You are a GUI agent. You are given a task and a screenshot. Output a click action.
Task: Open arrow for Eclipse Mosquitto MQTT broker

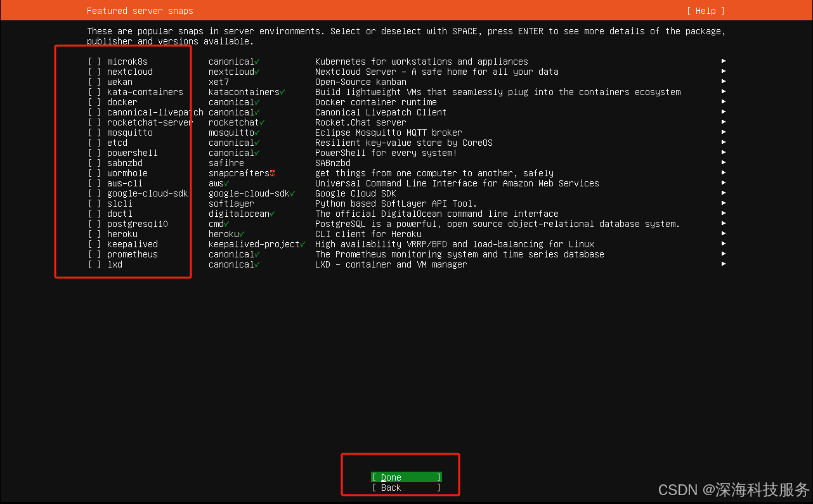tap(724, 132)
